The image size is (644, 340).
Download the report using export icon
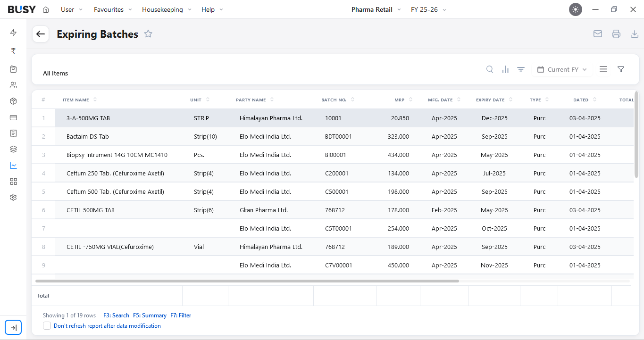(635, 34)
